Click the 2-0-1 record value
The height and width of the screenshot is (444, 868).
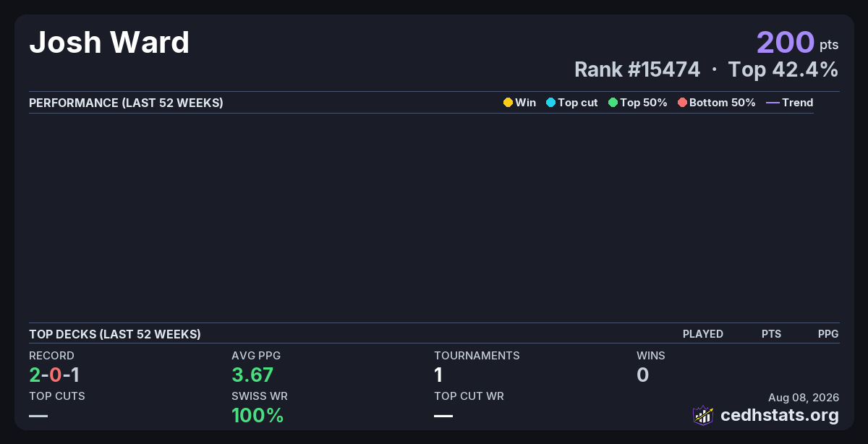54,375
